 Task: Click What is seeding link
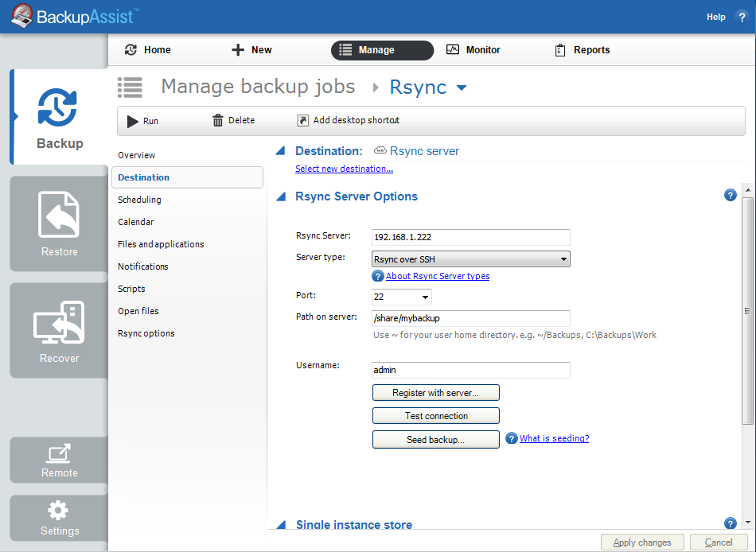[x=554, y=438]
